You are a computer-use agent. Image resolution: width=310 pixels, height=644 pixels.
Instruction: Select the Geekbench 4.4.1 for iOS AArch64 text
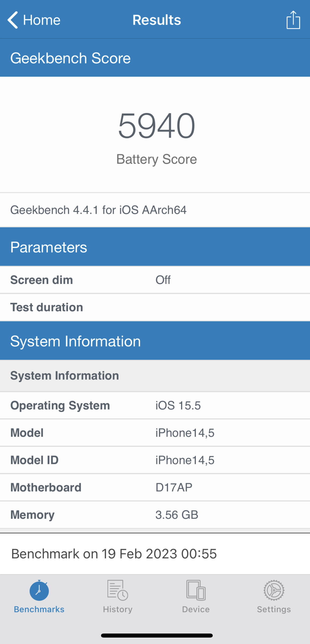[x=98, y=210]
